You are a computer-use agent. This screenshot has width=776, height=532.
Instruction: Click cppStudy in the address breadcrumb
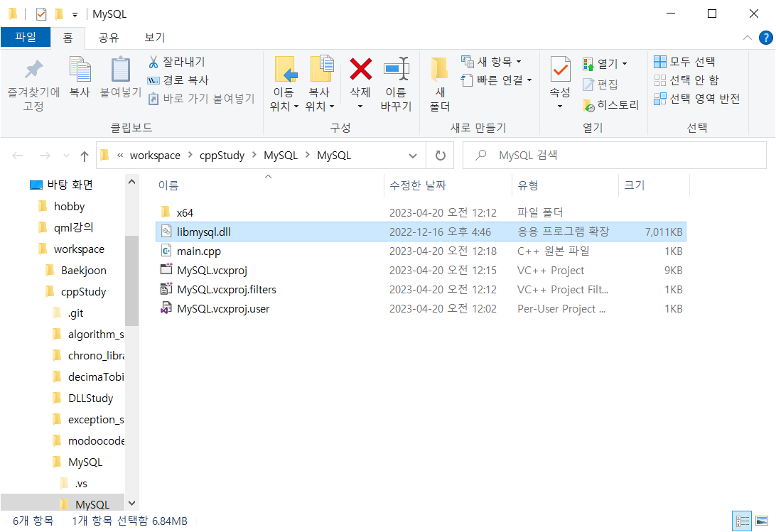point(222,156)
